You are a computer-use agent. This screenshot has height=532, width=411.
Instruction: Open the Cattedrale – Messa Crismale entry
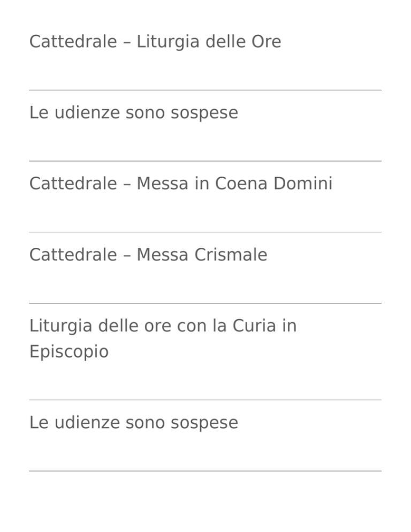click(148, 255)
